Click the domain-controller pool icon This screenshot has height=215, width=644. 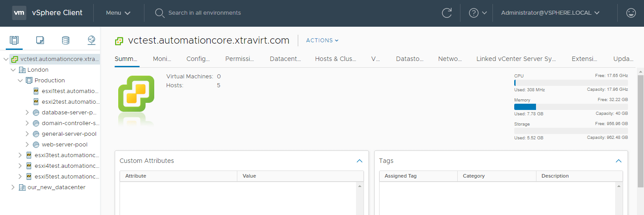click(36, 123)
